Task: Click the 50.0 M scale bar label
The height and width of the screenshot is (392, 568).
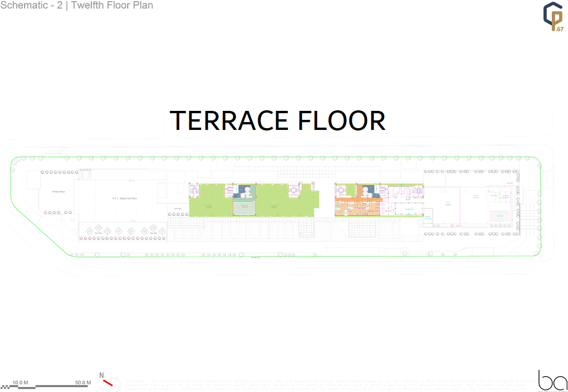Action: [82, 382]
